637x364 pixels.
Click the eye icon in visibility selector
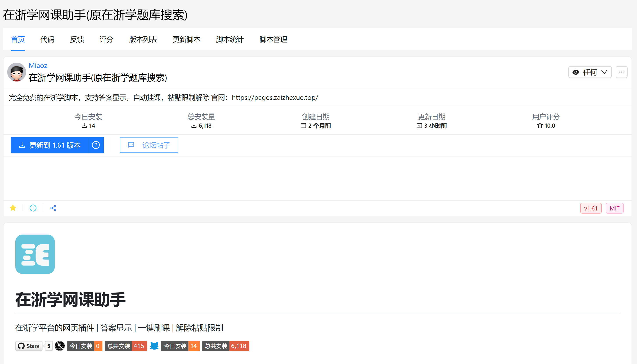[x=576, y=72]
